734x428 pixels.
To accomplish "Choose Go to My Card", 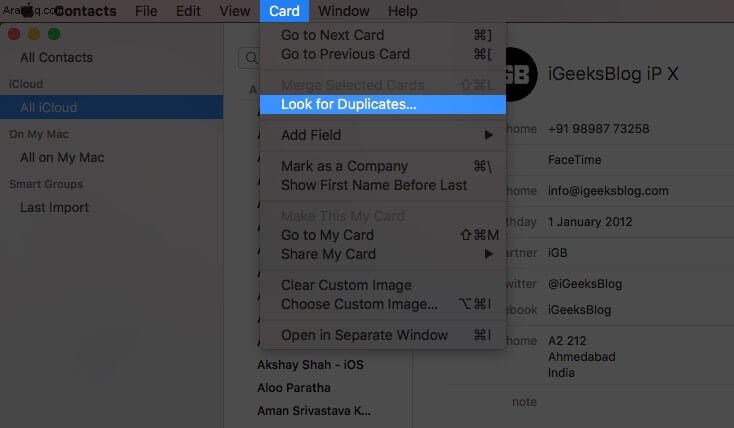I will click(383, 235).
